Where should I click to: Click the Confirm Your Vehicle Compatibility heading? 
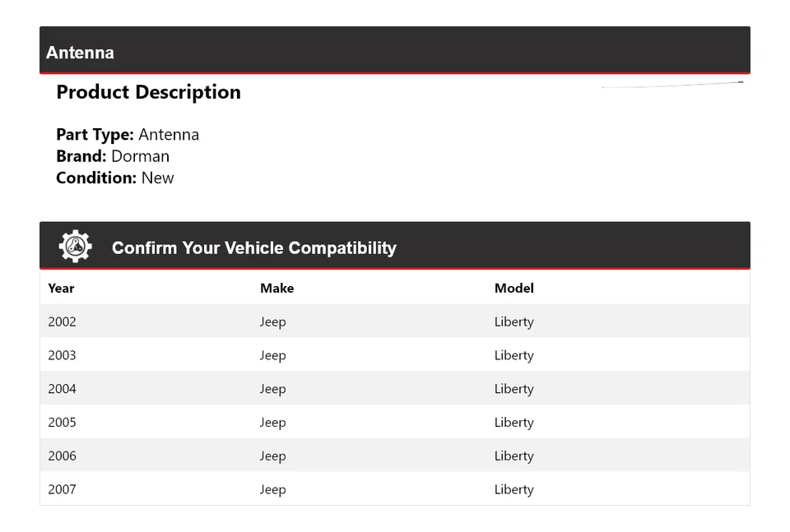pyautogui.click(x=253, y=248)
